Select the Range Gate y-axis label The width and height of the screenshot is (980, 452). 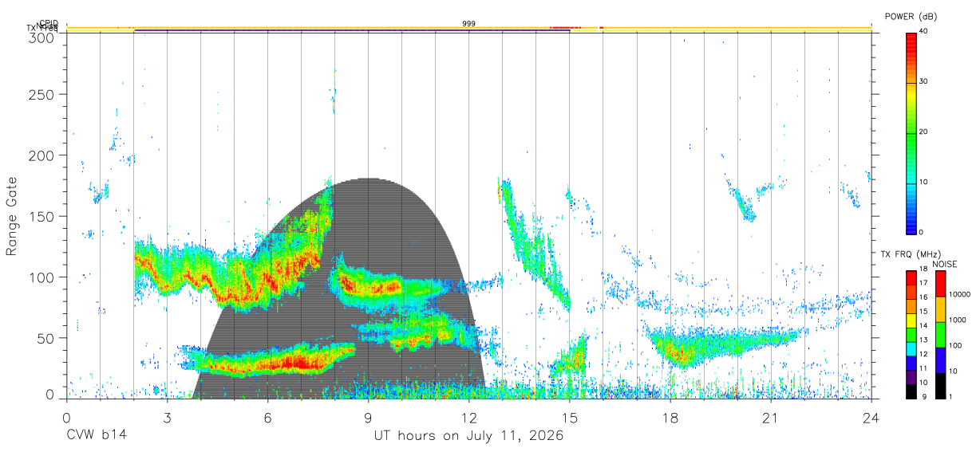(x=13, y=218)
